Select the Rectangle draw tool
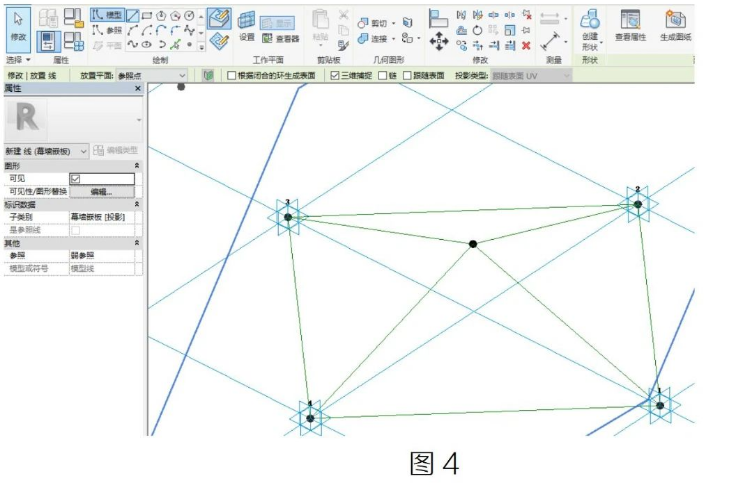Viewport: 732px width, 483px height. [x=147, y=16]
